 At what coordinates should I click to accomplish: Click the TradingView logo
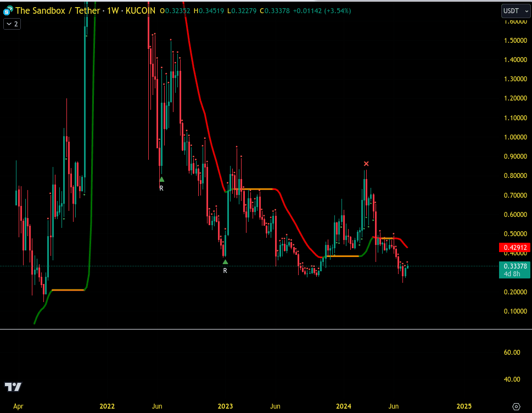(x=13, y=387)
